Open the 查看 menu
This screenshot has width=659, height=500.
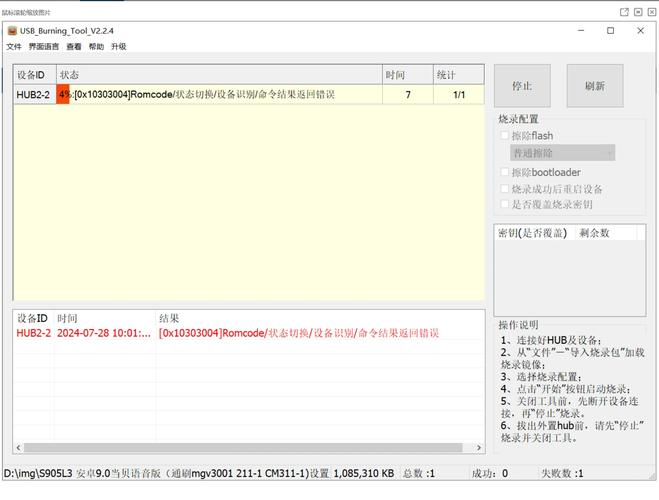[74, 46]
